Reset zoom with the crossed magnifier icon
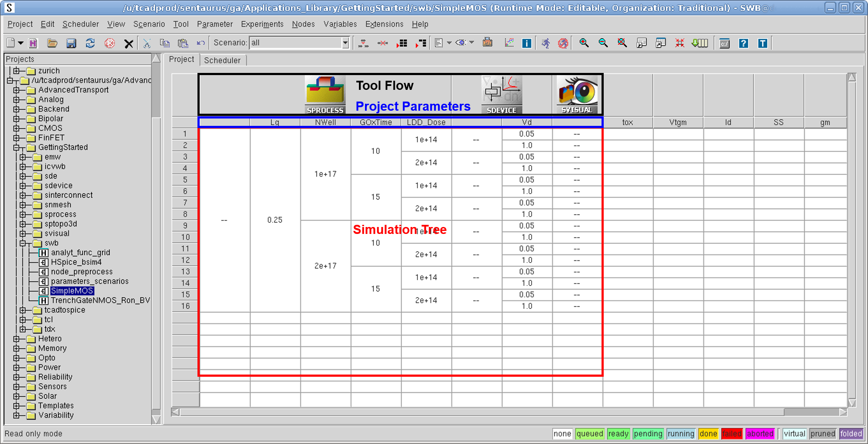Viewport: 868px width, 444px height. click(622, 43)
